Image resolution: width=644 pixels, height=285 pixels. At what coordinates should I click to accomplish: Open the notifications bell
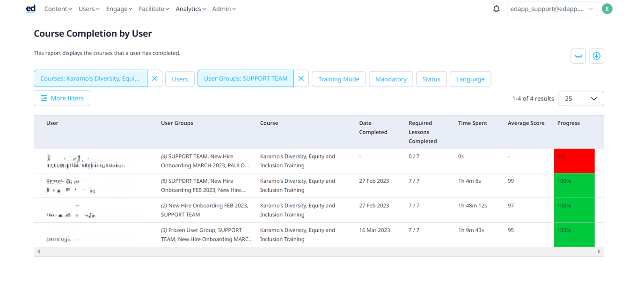tap(497, 9)
